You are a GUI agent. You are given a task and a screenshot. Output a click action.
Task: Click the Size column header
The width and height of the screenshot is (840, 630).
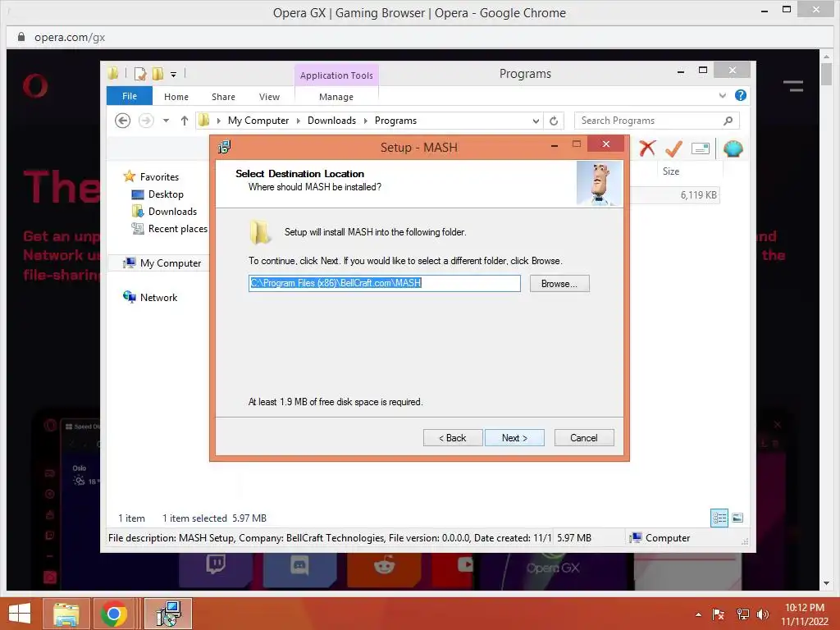(671, 171)
